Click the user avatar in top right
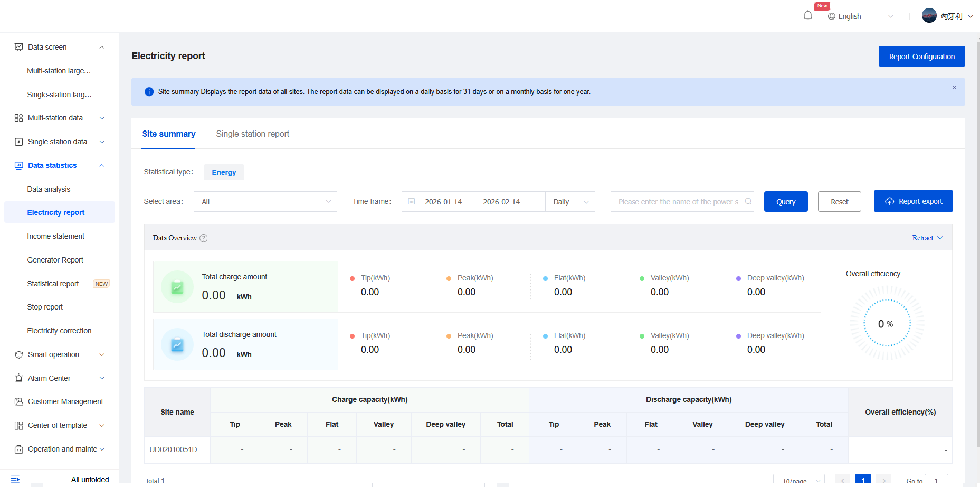Viewport: 980px width, 487px height. pos(929,16)
